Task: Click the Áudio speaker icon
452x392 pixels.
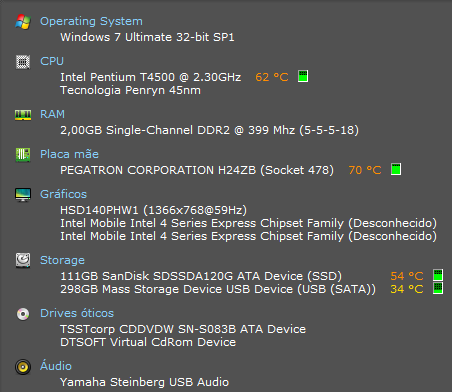Action: (x=23, y=367)
